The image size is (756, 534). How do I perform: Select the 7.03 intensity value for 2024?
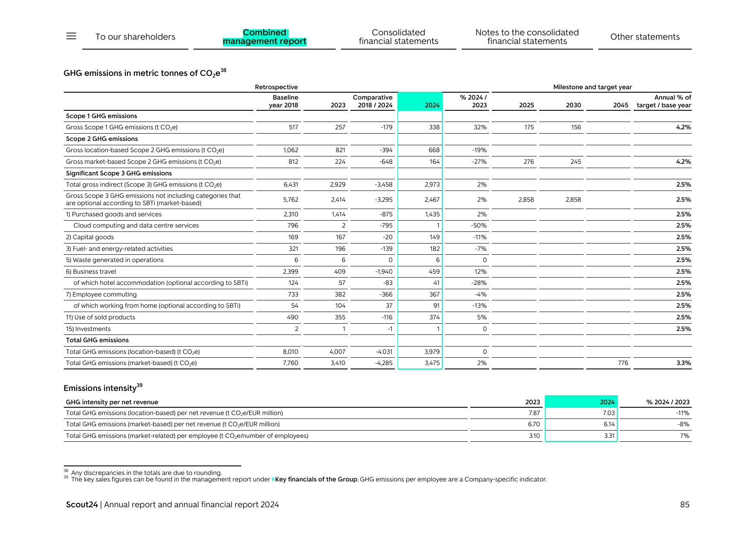(x=609, y=413)
